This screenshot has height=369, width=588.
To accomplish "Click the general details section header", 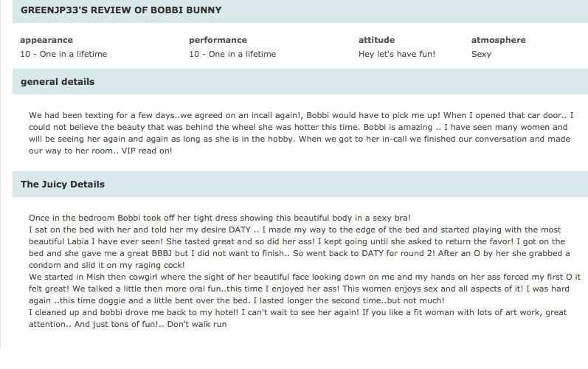I will tap(58, 82).
